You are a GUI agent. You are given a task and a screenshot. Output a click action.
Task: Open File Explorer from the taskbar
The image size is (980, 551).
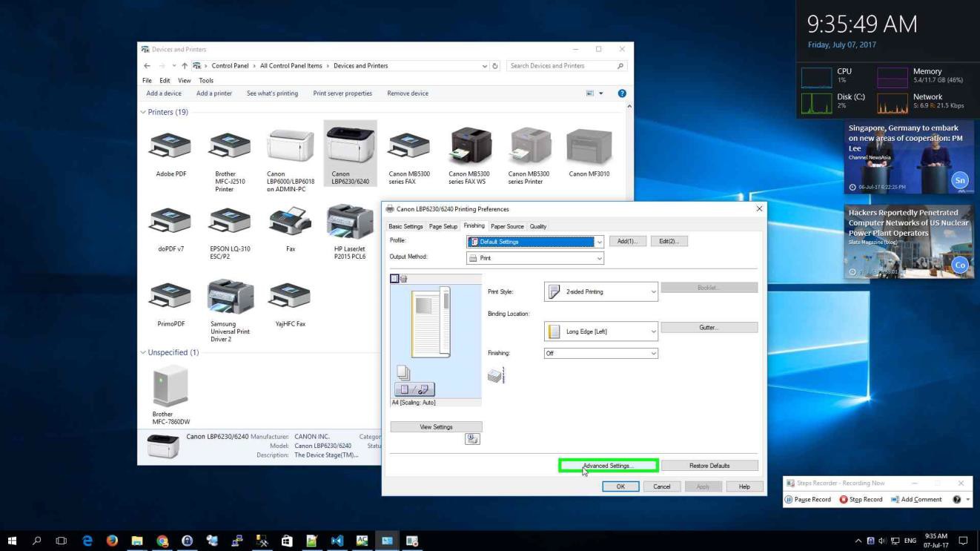tap(136, 541)
